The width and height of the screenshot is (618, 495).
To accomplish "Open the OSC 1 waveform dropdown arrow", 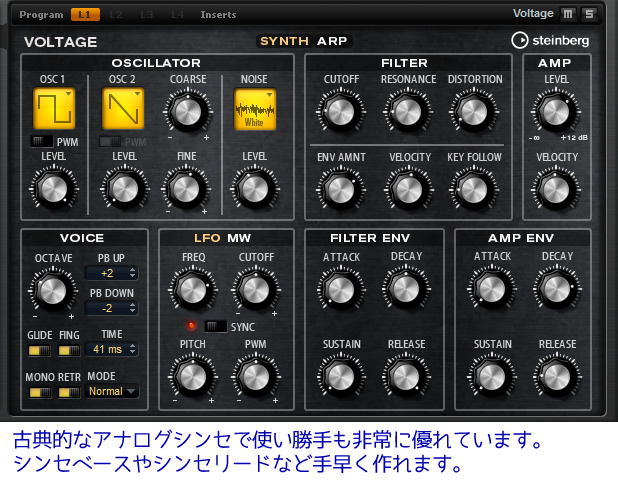I will click(x=69, y=94).
